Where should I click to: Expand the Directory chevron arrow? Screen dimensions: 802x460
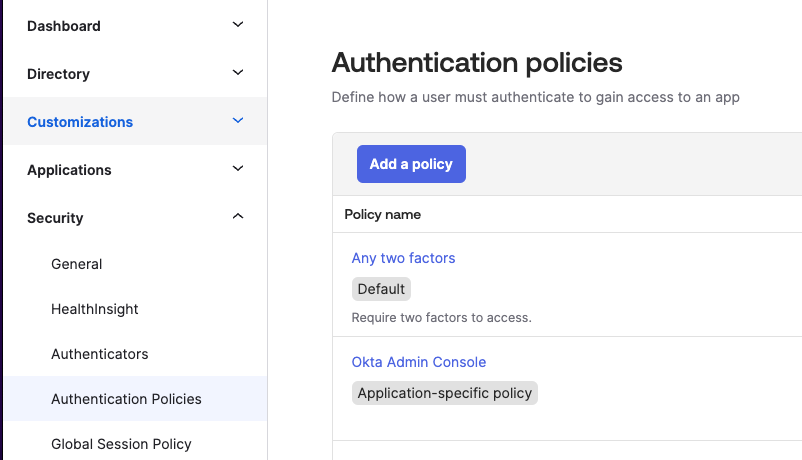(x=238, y=73)
